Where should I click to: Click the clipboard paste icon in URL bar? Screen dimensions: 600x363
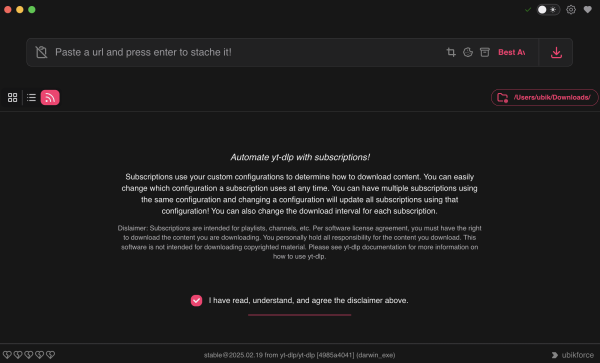pyautogui.click(x=41, y=52)
